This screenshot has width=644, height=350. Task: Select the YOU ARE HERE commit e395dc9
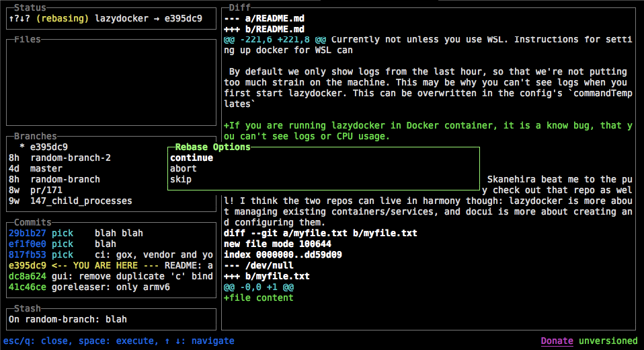[x=111, y=266]
